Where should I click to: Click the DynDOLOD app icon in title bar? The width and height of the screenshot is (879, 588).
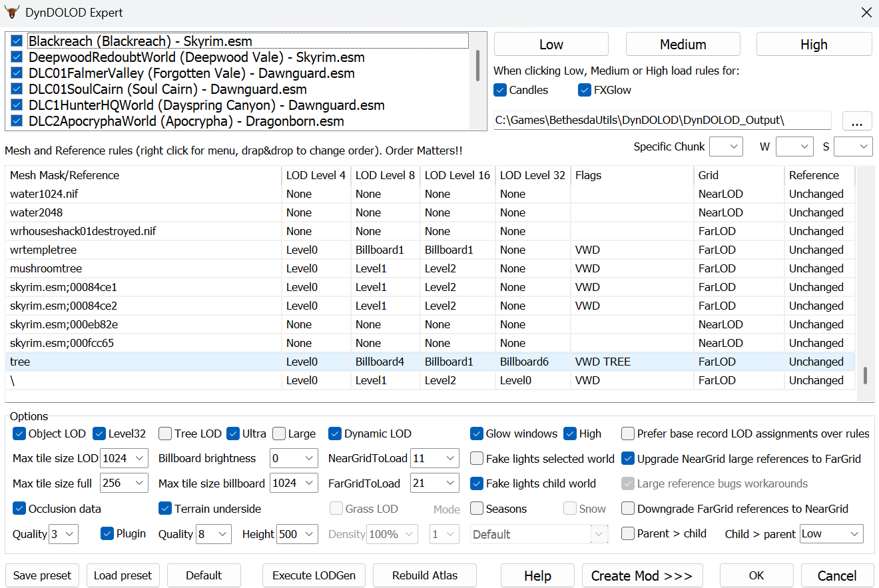click(12, 13)
